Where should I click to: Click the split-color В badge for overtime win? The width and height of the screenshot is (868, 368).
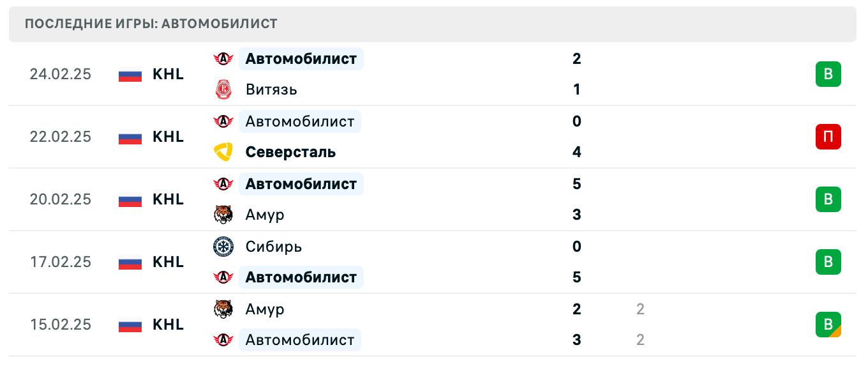pos(828,325)
